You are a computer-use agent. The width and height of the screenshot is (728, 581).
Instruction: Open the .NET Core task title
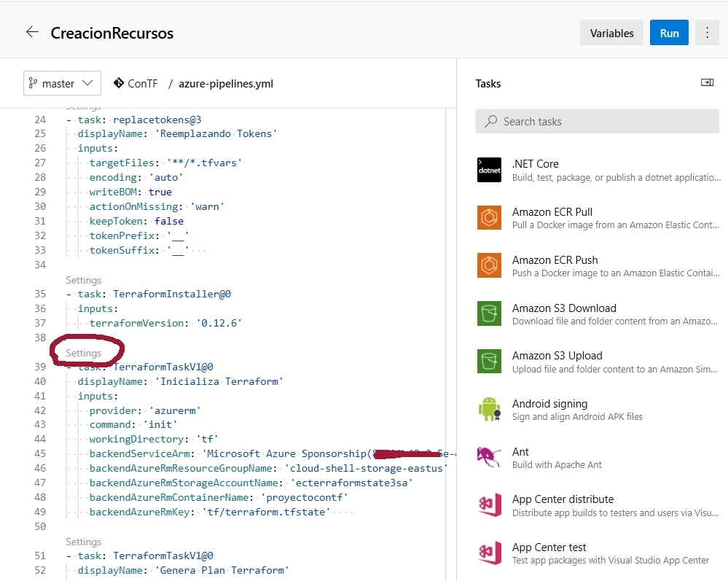pyautogui.click(x=536, y=164)
